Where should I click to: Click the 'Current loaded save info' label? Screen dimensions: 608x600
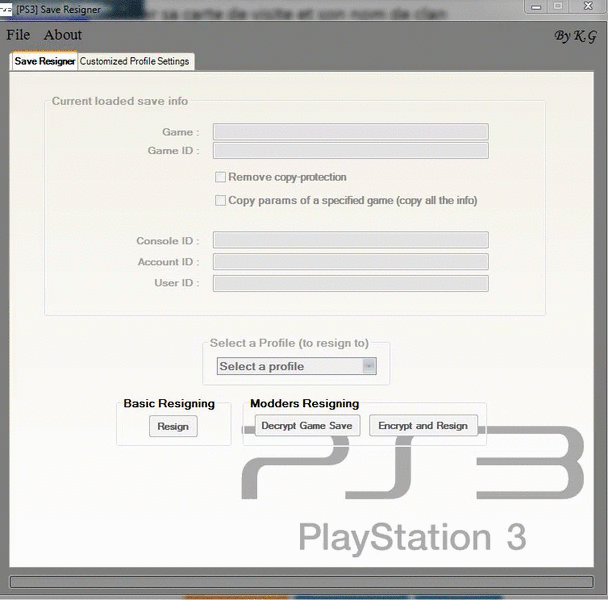click(x=120, y=101)
